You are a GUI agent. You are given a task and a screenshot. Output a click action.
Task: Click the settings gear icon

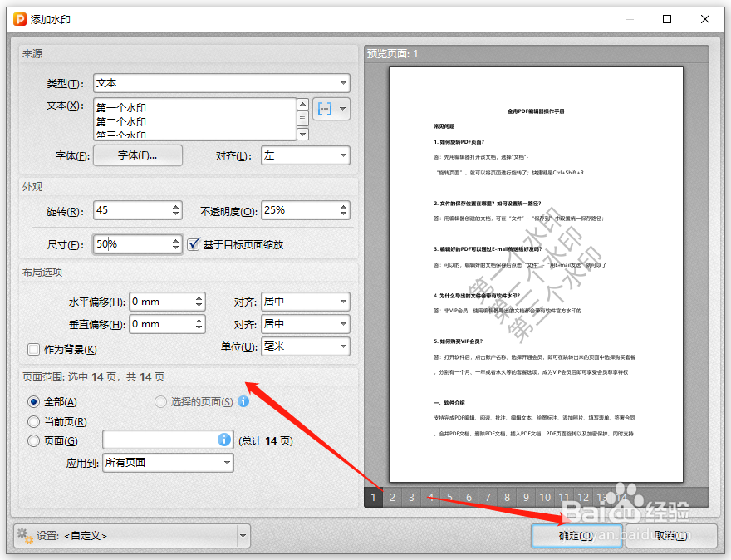(x=25, y=536)
